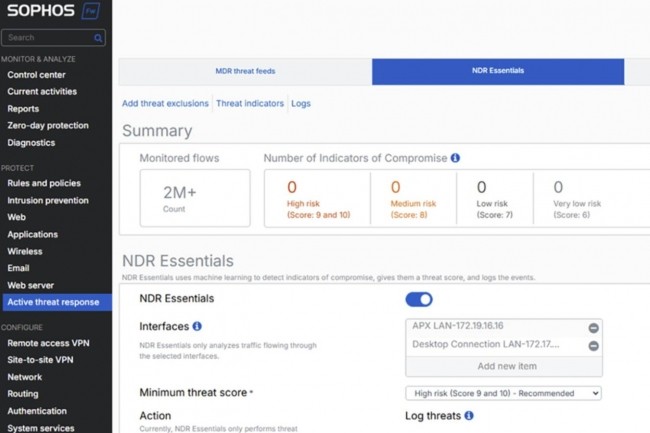Open the Threat indicators link
Image resolution: width=650 pixels, height=433 pixels.
250,103
